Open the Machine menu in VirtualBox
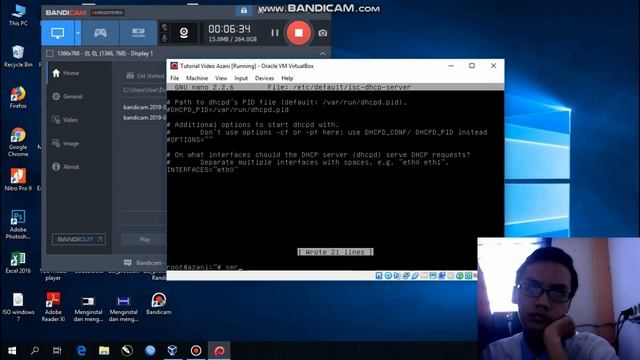The width and height of the screenshot is (640, 360). pos(197,78)
